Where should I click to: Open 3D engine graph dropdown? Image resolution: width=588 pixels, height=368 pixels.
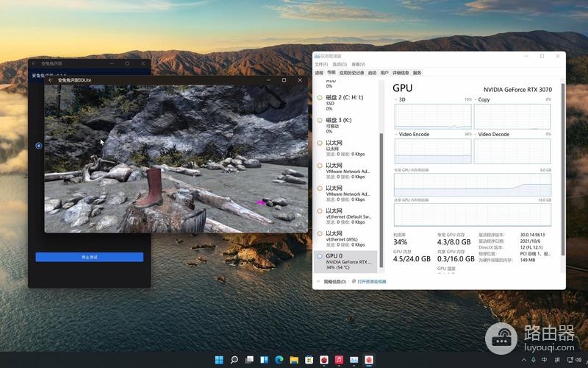point(396,99)
